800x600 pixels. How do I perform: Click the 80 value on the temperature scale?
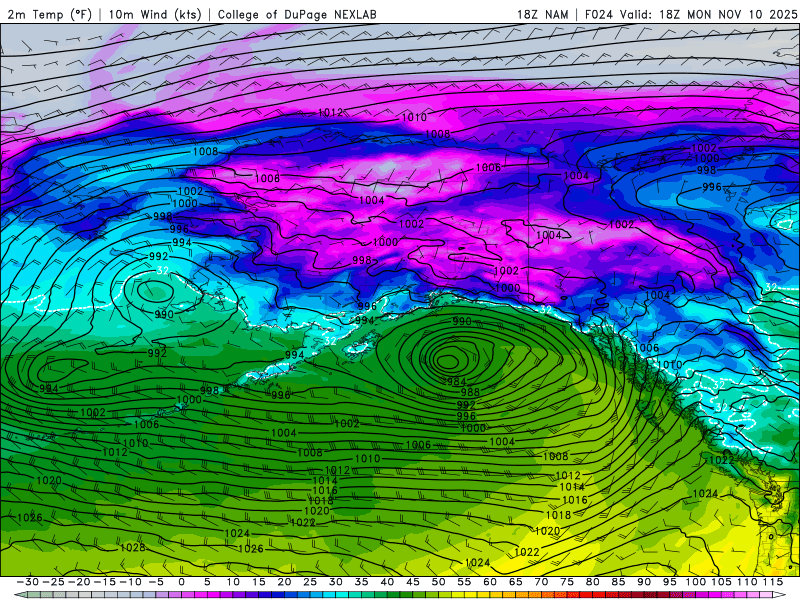click(592, 582)
